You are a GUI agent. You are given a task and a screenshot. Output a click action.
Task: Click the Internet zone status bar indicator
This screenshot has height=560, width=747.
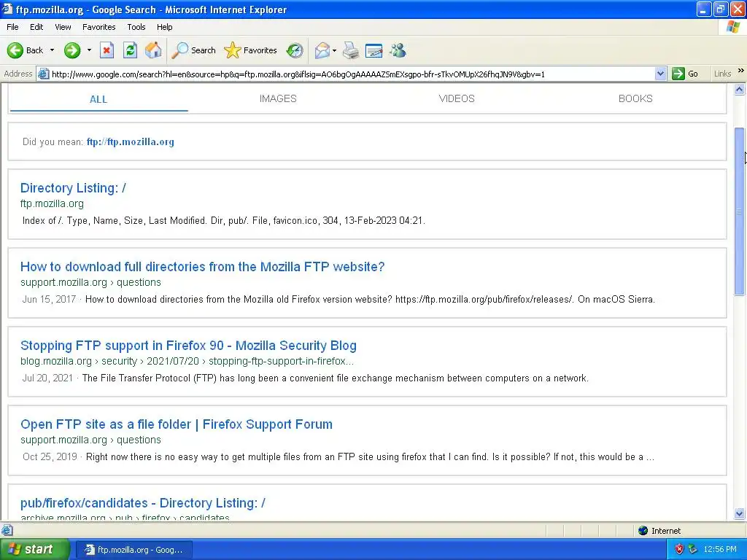point(659,531)
